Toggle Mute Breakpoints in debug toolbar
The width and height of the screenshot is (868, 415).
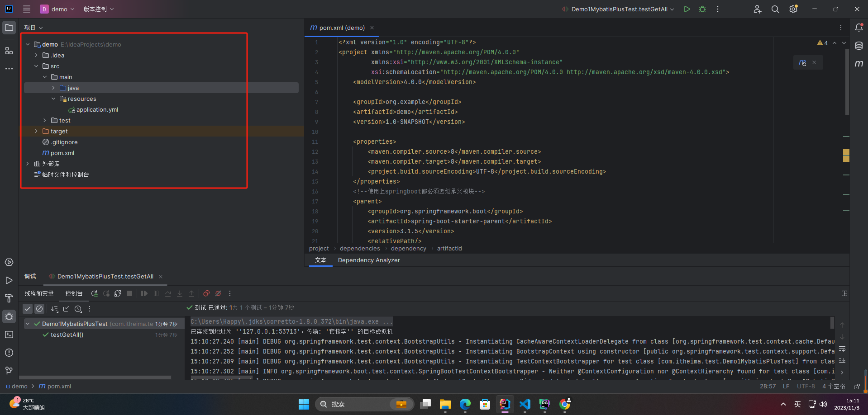click(x=218, y=293)
